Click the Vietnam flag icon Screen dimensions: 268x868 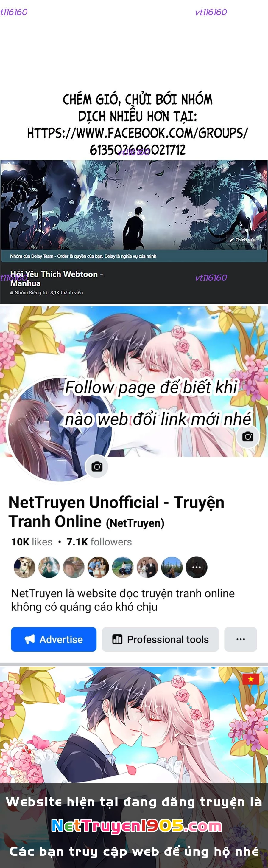coord(251,679)
